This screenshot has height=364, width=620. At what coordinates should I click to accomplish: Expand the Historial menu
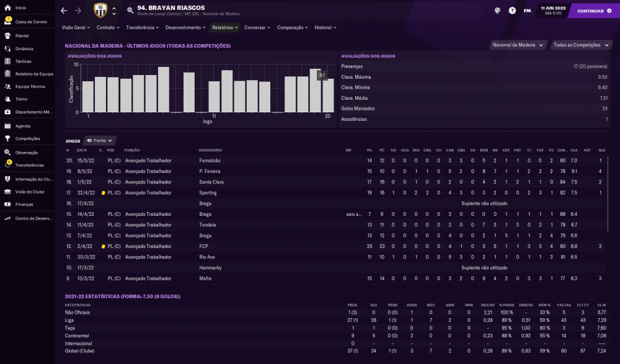click(325, 27)
